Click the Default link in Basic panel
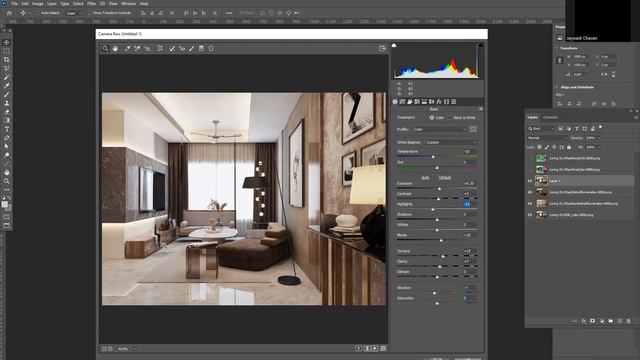The height and width of the screenshot is (360, 640). (x=444, y=178)
